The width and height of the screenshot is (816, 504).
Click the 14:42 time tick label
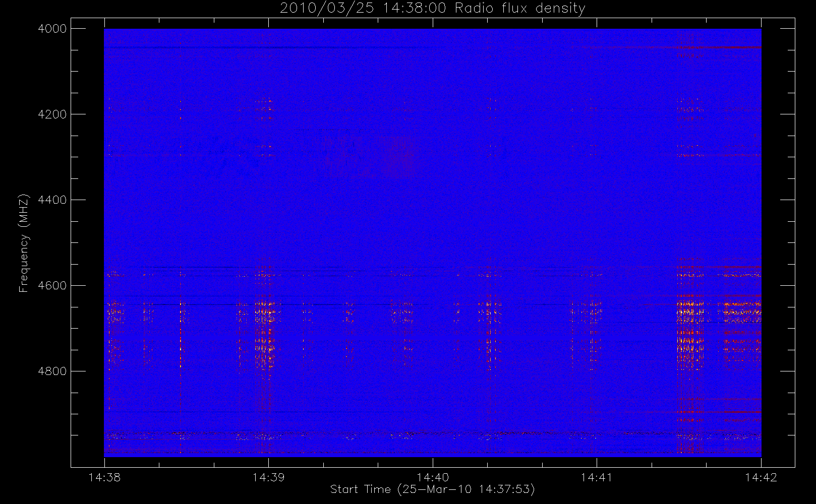coord(761,477)
